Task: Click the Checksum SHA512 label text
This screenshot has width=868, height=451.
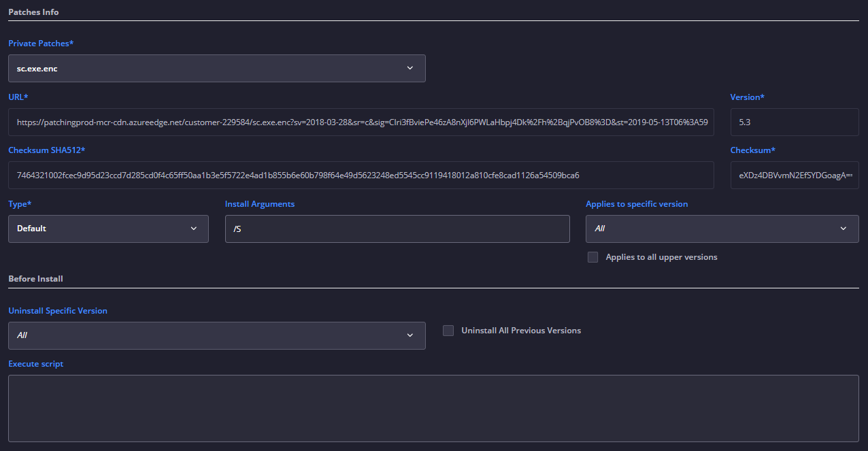Action: [x=46, y=150]
